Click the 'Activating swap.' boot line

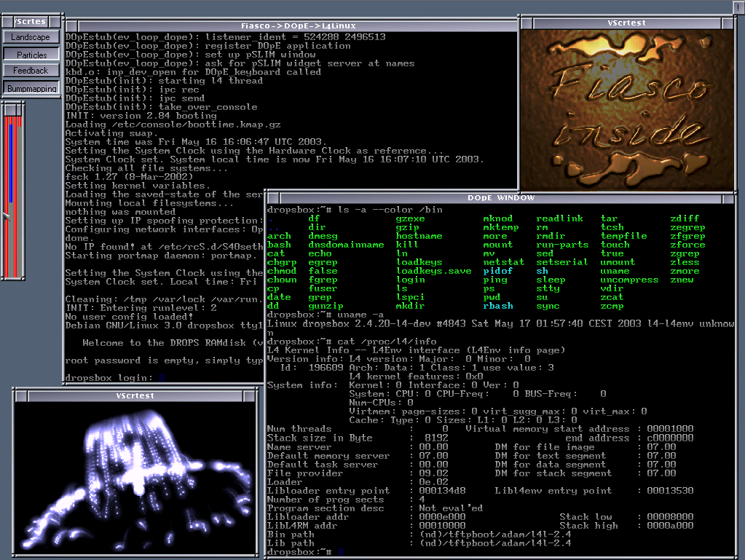click(111, 133)
